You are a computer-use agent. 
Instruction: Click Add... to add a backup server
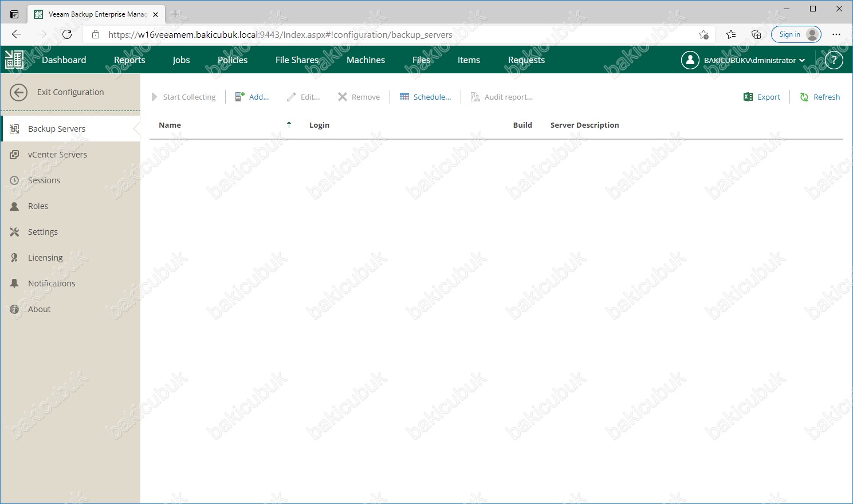pos(252,97)
